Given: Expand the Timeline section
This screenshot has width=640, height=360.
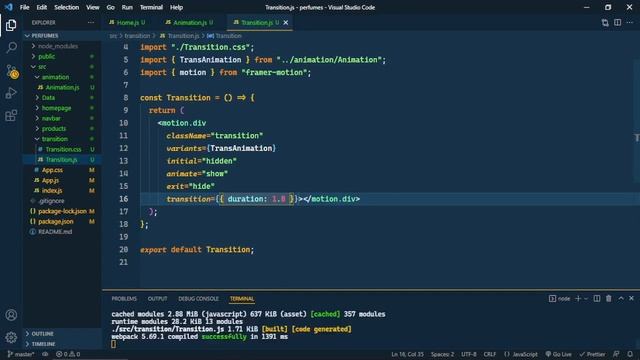Looking at the screenshot, I should [x=62, y=344].
